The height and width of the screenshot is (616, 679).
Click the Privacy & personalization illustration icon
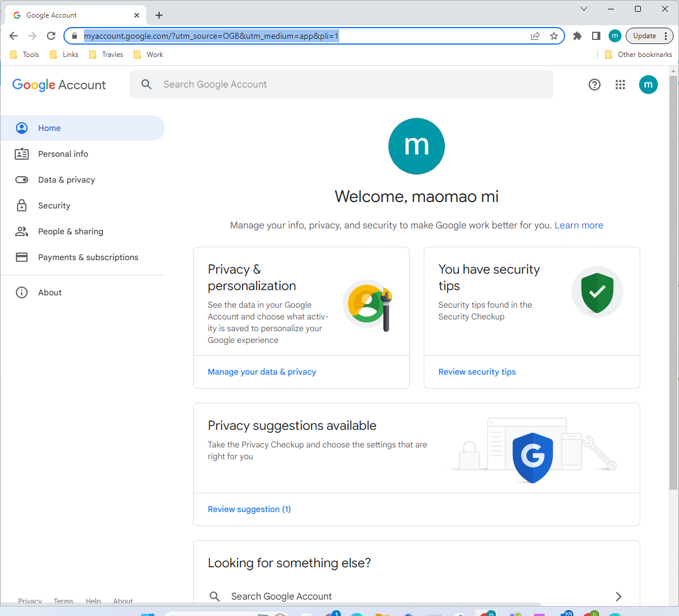pos(368,305)
